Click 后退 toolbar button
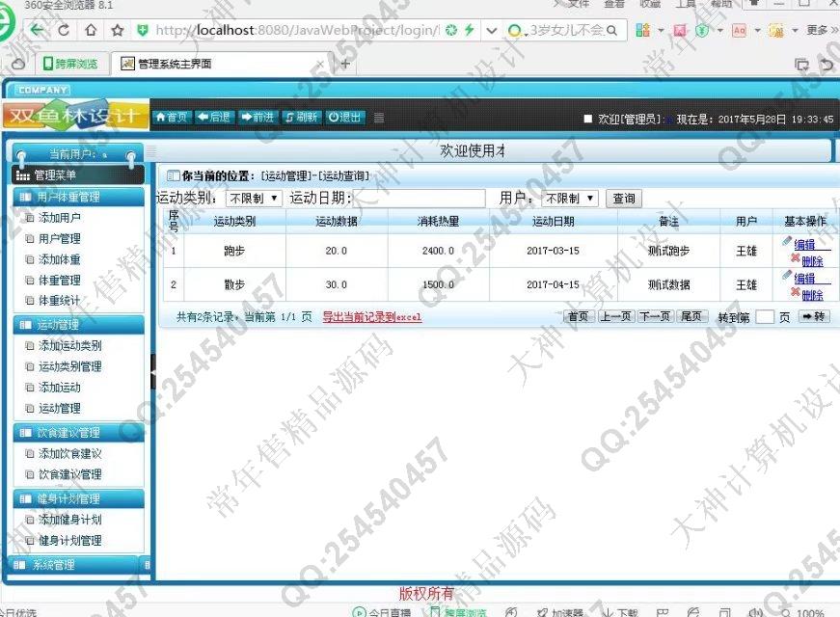Viewport: 840px width, 617px height. click(213, 117)
